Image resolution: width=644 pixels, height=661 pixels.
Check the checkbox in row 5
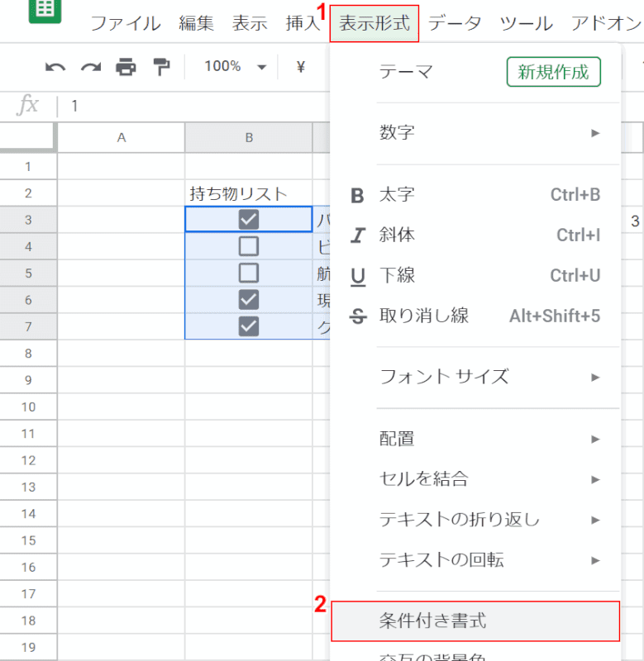click(249, 273)
